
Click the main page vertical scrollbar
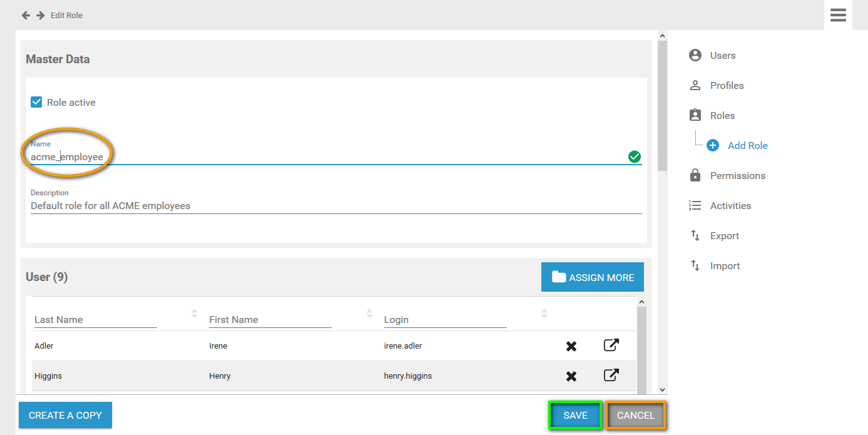(x=663, y=106)
